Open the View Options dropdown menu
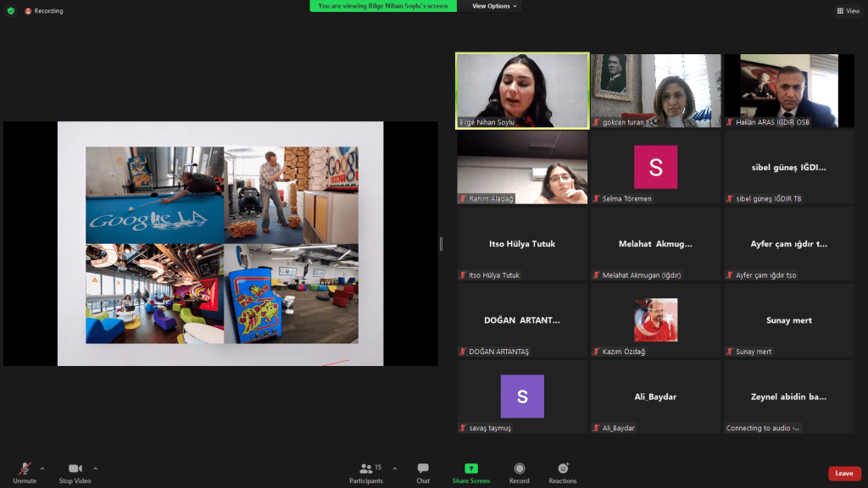The image size is (868, 488). 493,6
